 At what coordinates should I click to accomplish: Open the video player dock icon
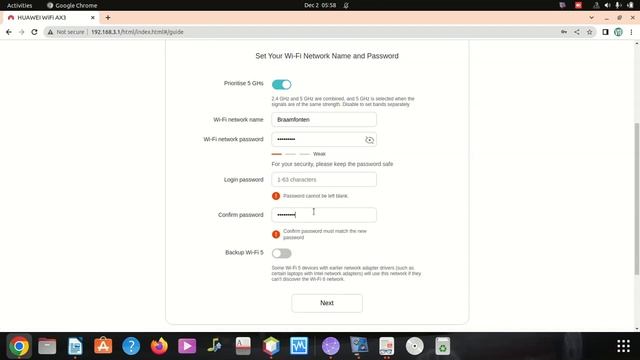(x=187, y=346)
